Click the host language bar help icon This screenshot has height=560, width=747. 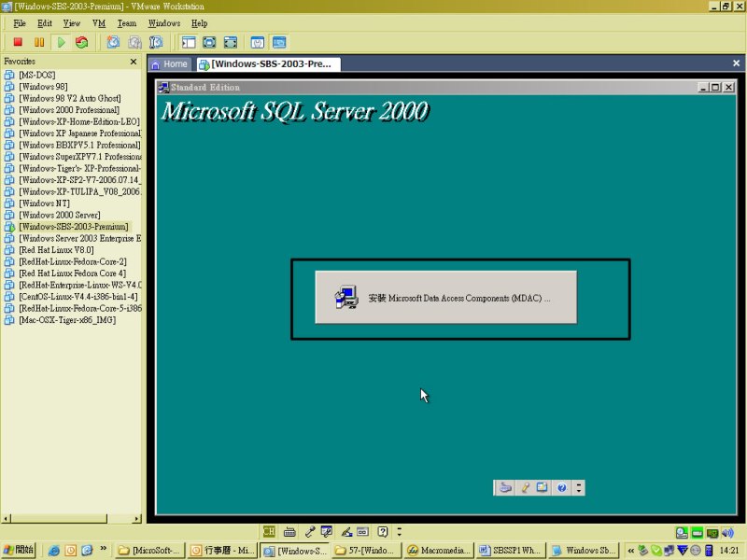coord(383,531)
